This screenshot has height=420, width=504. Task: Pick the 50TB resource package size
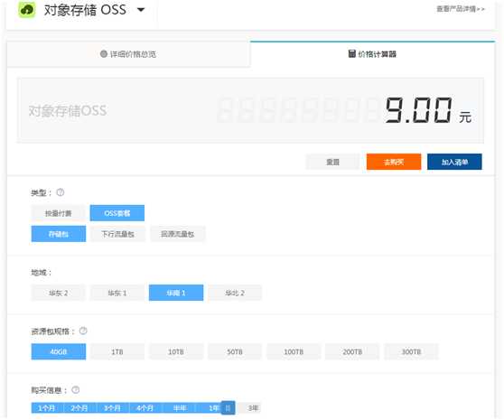point(235,351)
